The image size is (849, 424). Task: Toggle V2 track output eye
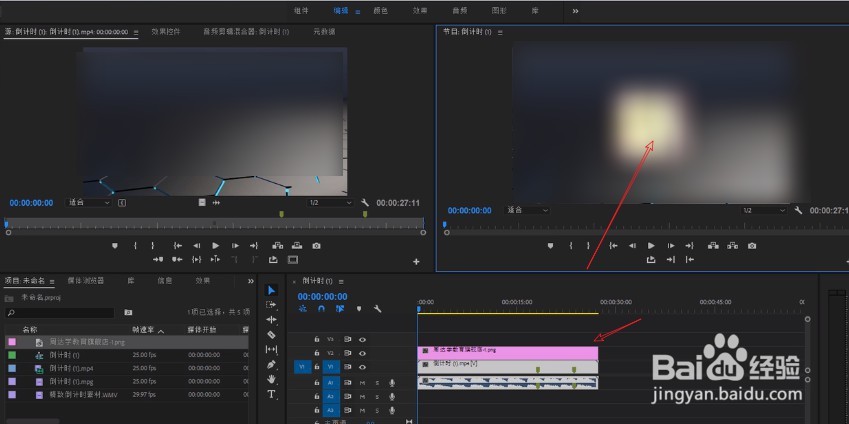click(362, 353)
